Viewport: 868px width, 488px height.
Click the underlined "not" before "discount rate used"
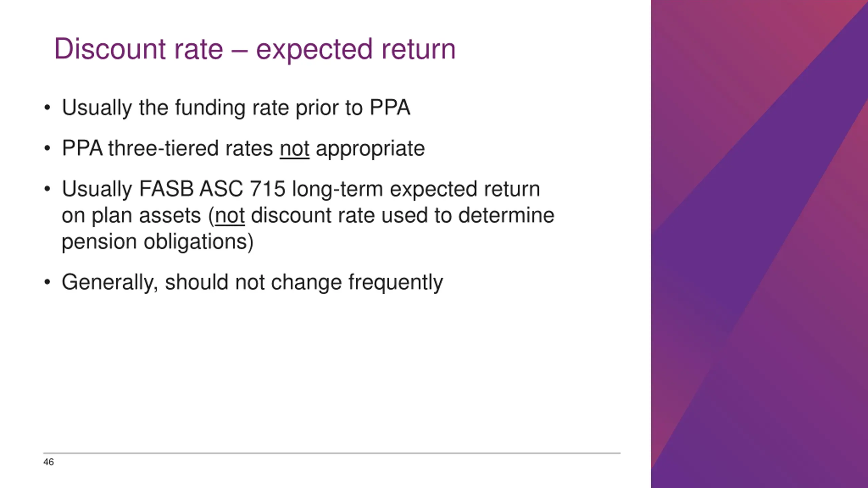230,216
